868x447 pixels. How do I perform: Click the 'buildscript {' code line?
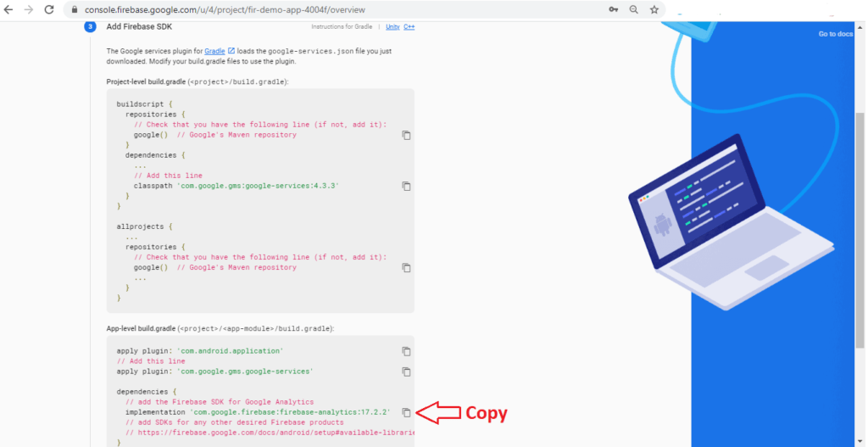pyautogui.click(x=144, y=104)
